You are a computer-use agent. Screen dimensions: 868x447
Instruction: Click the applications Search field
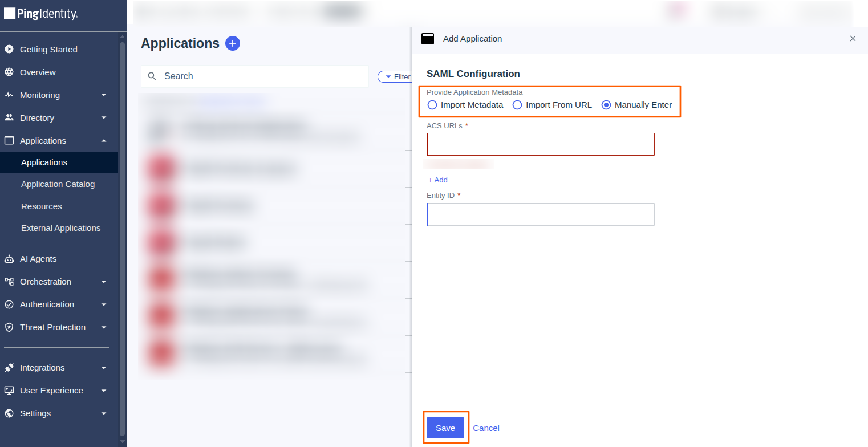[255, 76]
